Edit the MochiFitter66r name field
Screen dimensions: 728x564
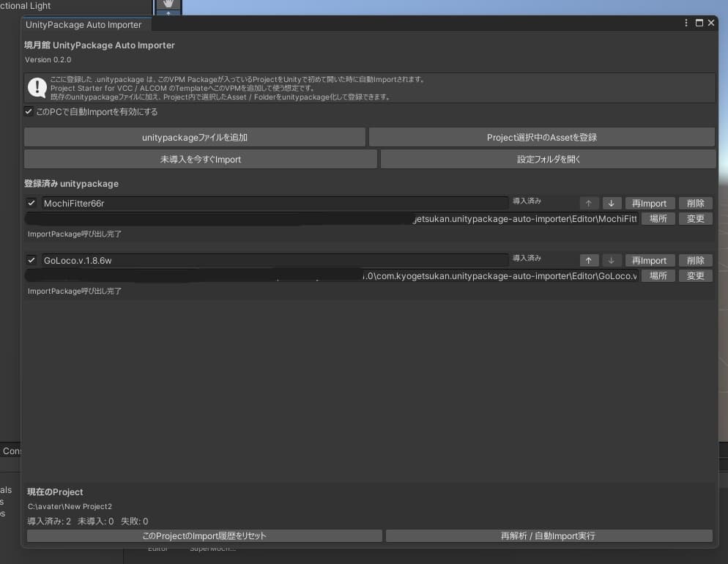(275, 204)
